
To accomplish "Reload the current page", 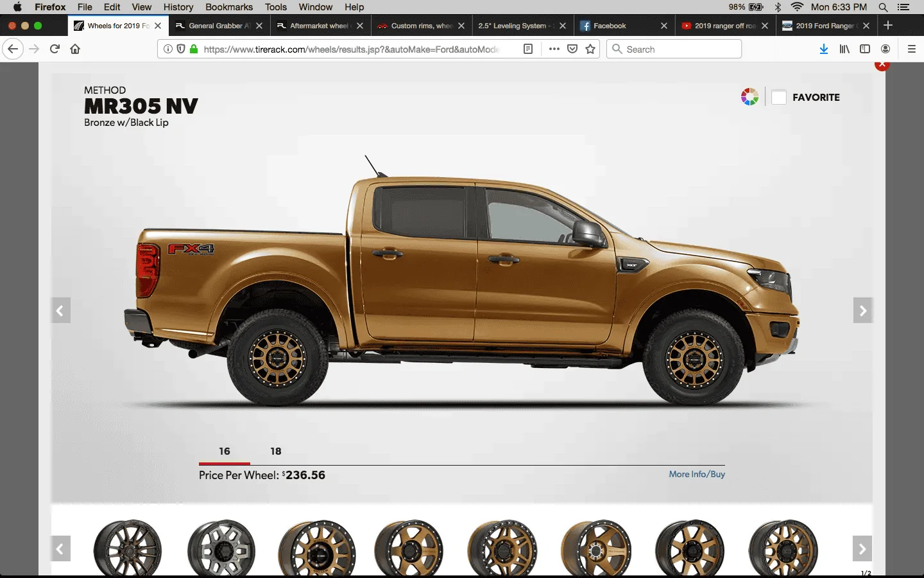I will pos(55,49).
